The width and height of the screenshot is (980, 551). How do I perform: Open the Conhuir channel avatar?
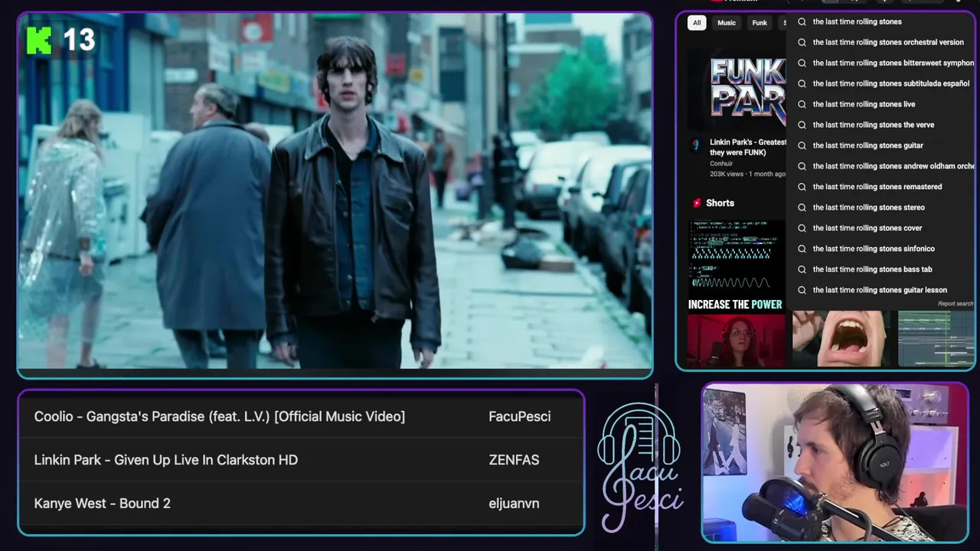point(695,145)
